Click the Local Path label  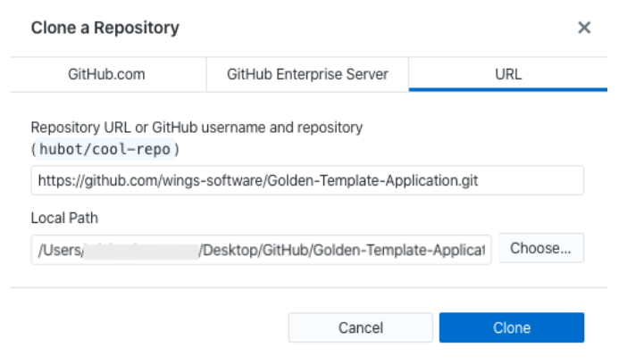pos(64,219)
